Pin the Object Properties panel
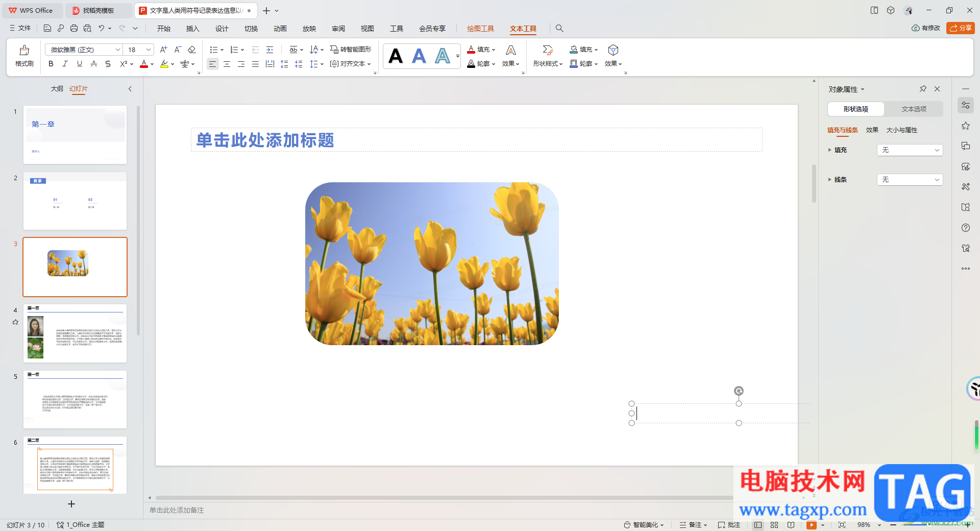 (x=923, y=89)
